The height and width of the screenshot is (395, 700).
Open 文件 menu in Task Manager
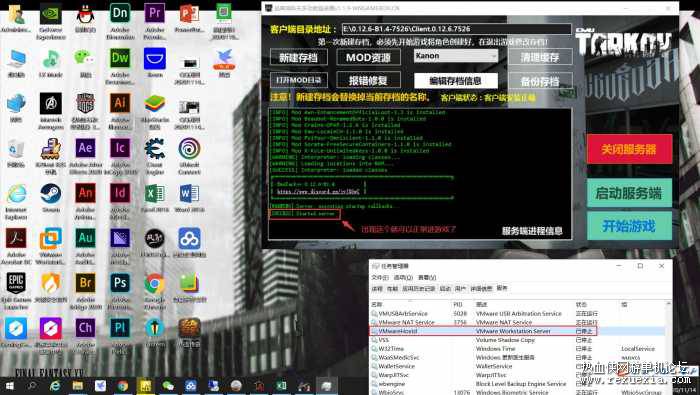point(380,278)
